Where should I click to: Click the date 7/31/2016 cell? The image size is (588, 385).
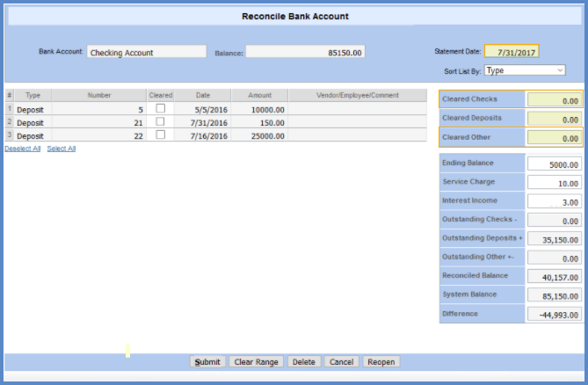coord(203,122)
